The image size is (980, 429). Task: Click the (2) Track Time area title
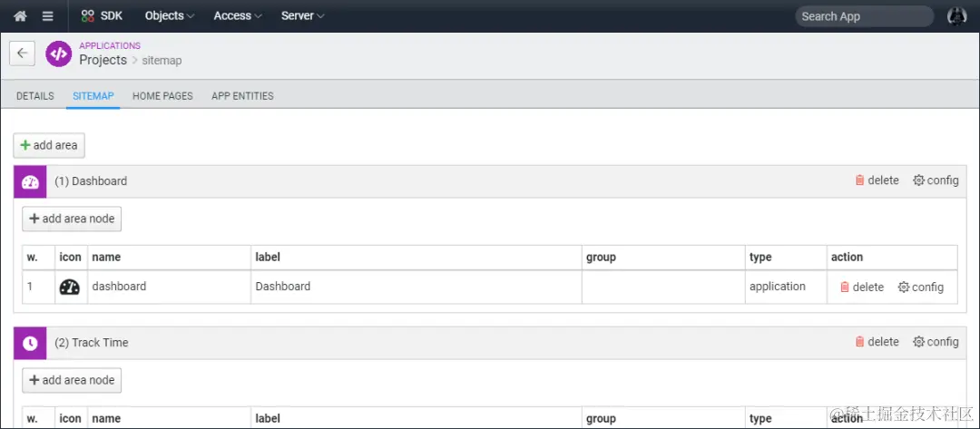(92, 343)
